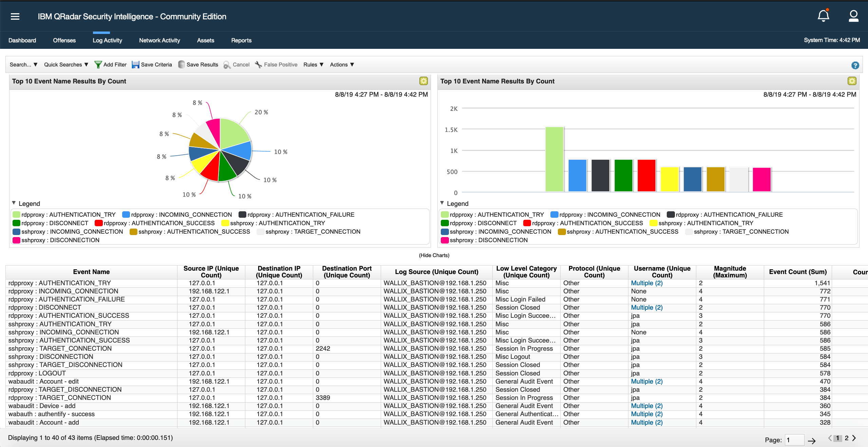This screenshot has height=447, width=868.
Task: Open the Rules dropdown
Action: click(x=313, y=64)
